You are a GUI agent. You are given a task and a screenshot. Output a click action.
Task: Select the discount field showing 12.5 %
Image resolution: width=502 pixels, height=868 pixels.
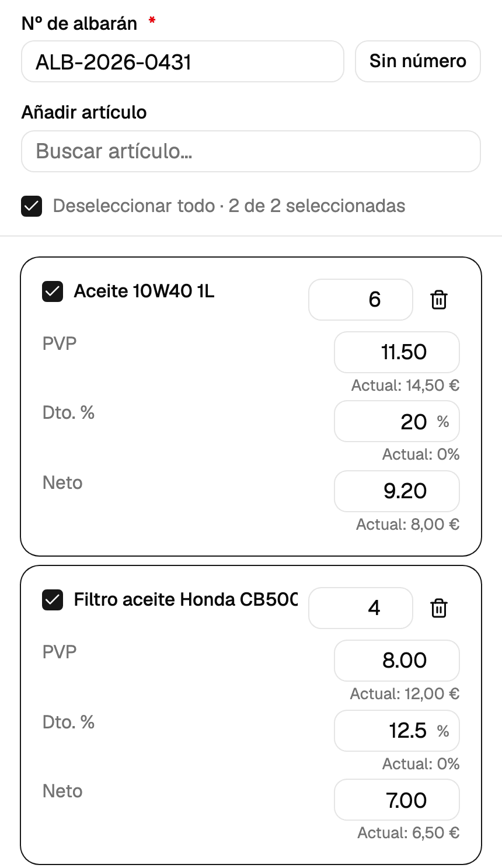397,731
